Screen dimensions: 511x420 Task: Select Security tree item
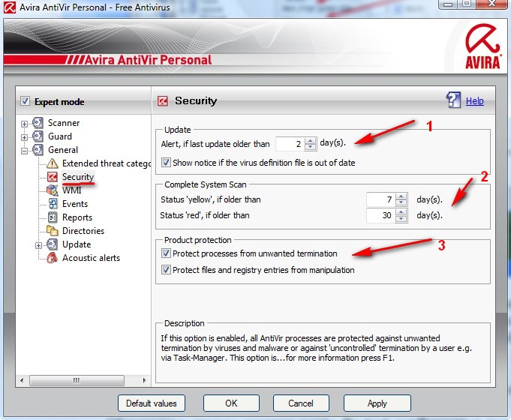point(78,177)
